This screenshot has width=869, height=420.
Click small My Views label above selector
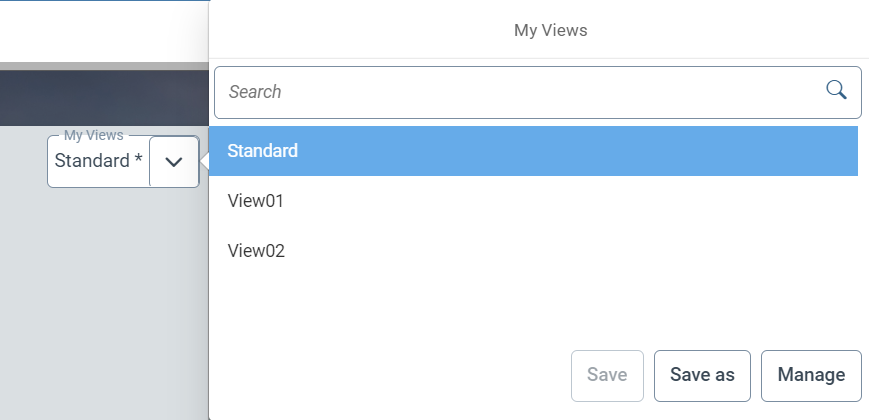(x=93, y=134)
